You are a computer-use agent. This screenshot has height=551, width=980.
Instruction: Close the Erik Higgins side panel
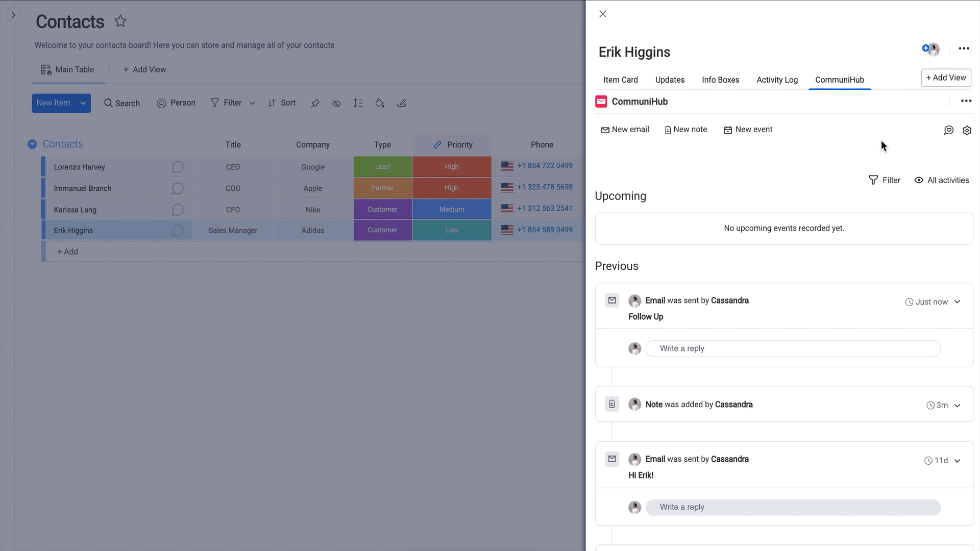603,14
